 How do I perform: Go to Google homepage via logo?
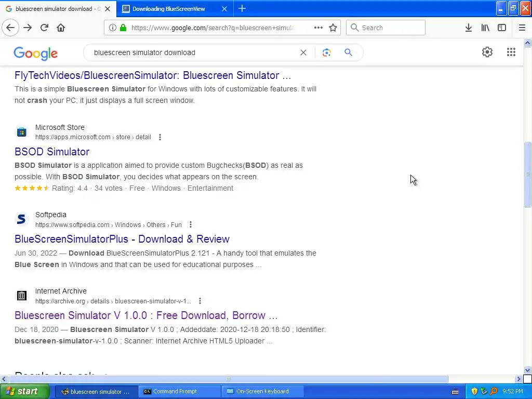(x=36, y=54)
